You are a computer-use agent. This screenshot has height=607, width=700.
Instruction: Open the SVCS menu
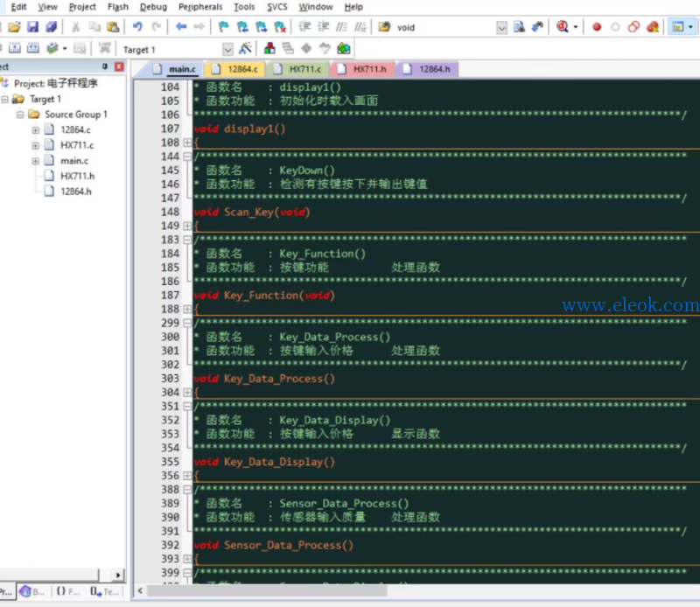(x=277, y=7)
